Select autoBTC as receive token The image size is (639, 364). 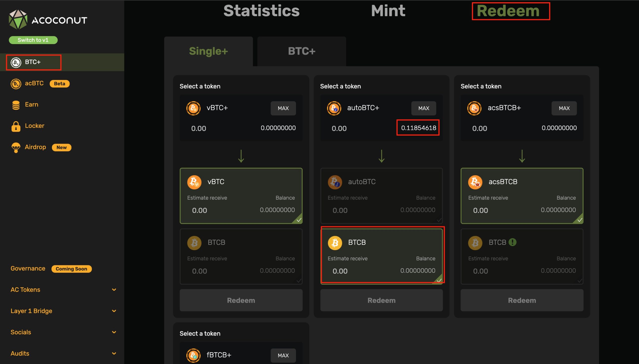[381, 195]
